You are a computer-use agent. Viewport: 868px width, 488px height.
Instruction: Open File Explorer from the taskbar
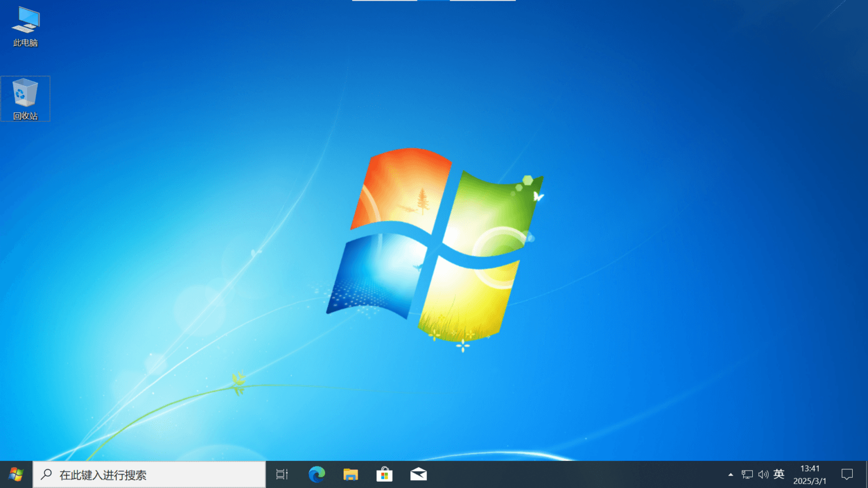(350, 474)
